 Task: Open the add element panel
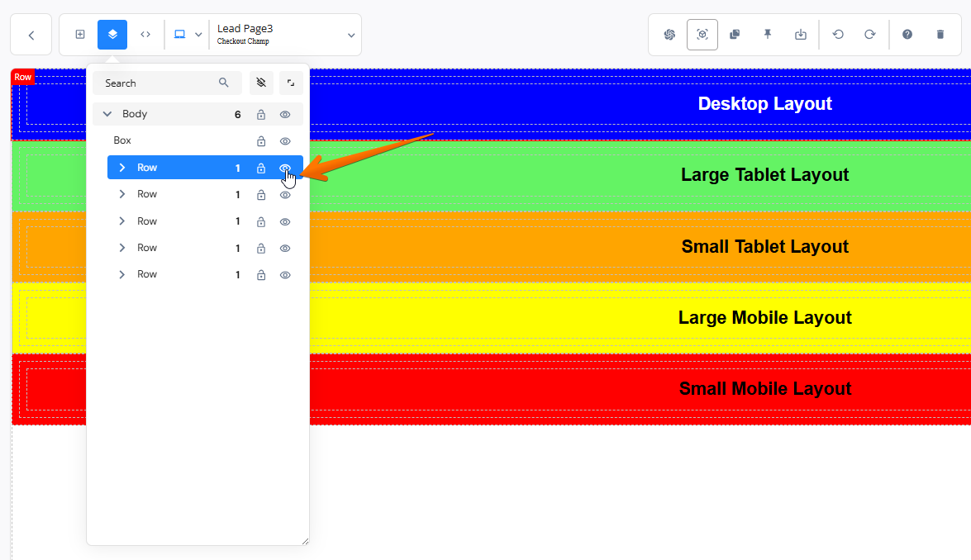pos(80,35)
